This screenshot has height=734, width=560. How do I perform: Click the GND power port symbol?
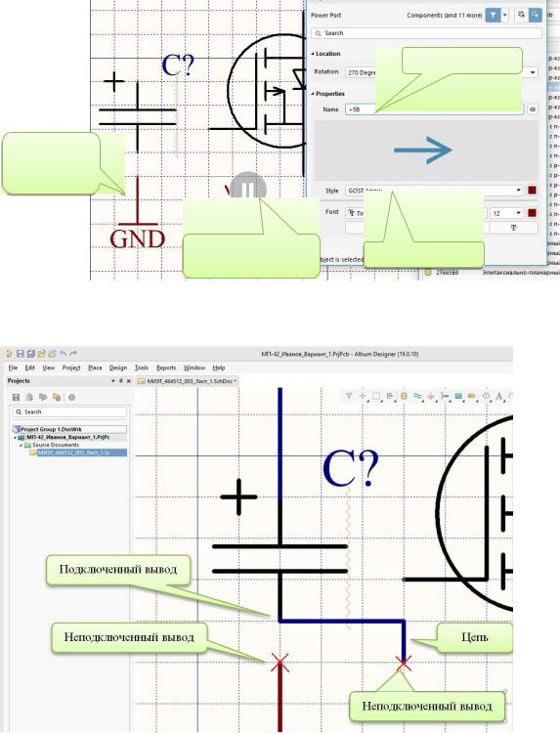(137, 213)
